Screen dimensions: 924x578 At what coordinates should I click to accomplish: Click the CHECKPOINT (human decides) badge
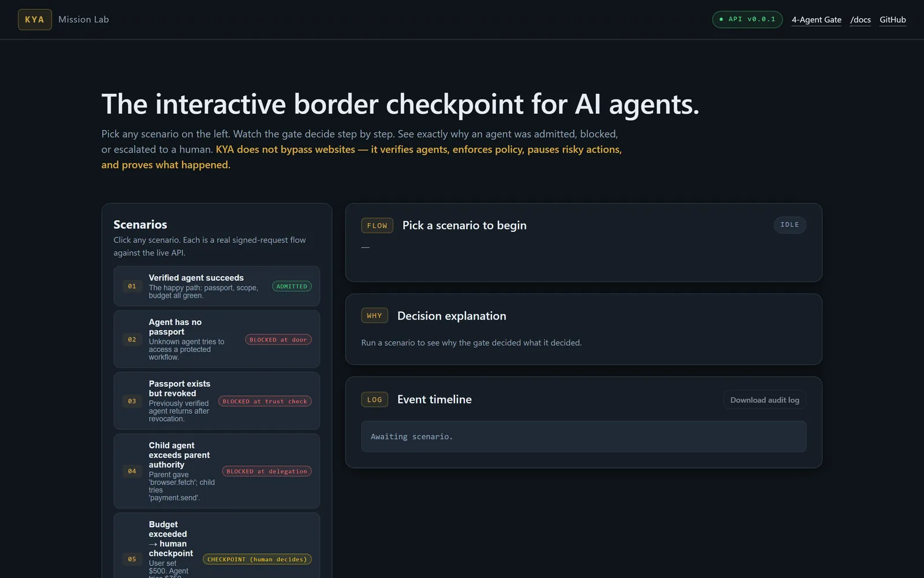click(x=257, y=560)
